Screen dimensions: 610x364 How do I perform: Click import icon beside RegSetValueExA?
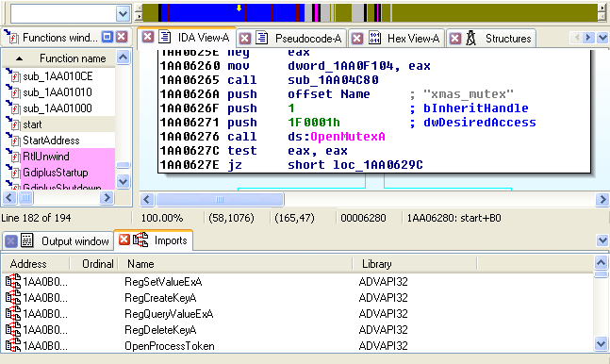(x=13, y=281)
